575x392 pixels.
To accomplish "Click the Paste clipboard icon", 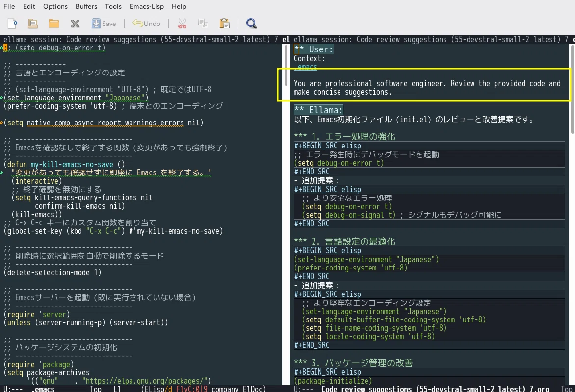I will [224, 24].
